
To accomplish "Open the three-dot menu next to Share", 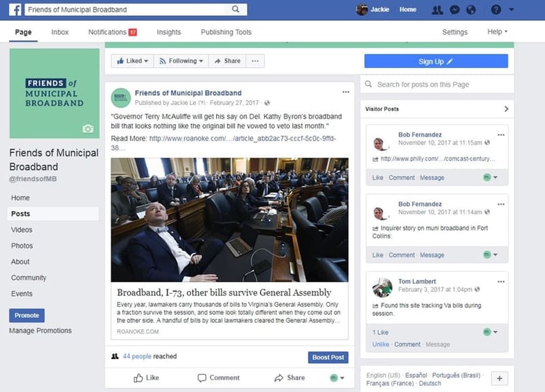I will pos(255,61).
